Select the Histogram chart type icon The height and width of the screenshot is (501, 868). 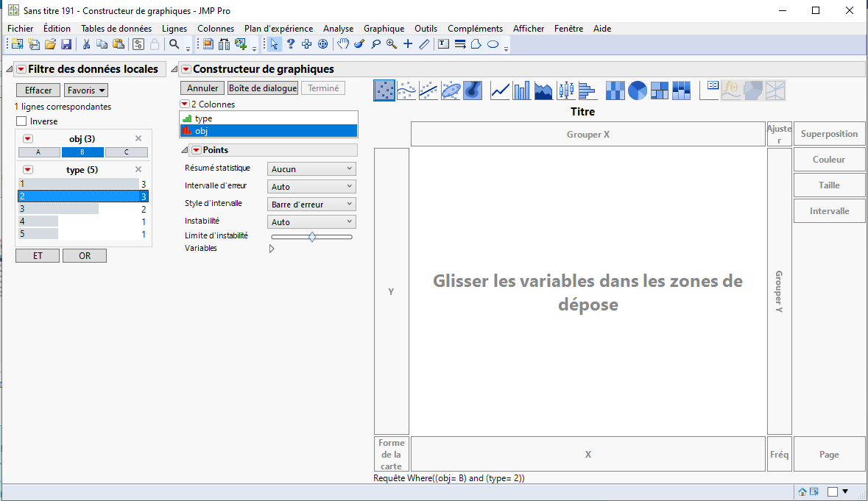(588, 90)
